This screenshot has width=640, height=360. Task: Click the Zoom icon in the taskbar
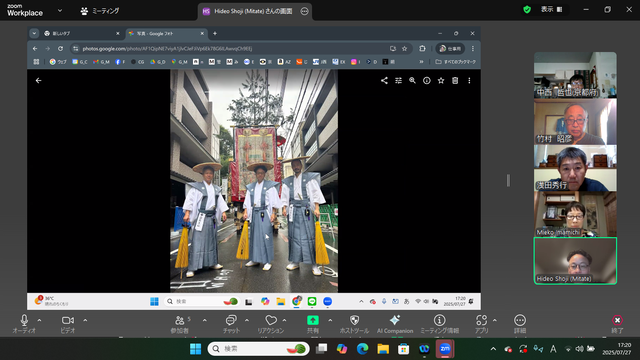(445, 349)
